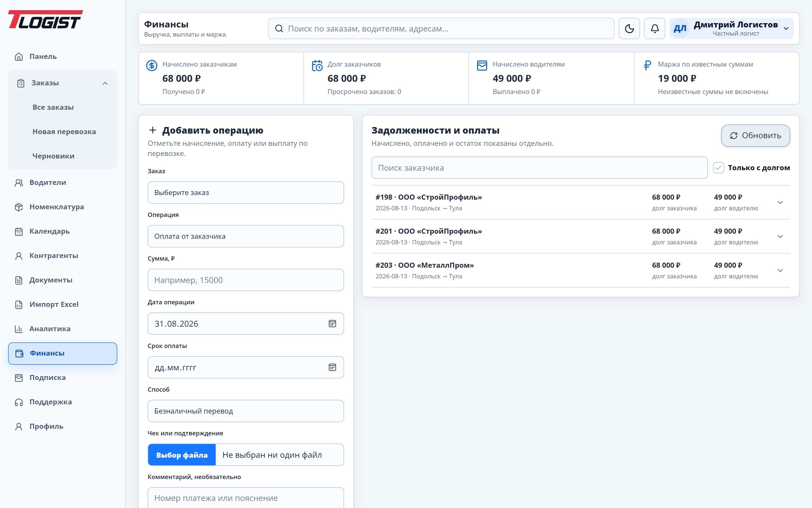The height and width of the screenshot is (508, 812).
Task: Click ruble icon near Маржа
Action: point(647,65)
